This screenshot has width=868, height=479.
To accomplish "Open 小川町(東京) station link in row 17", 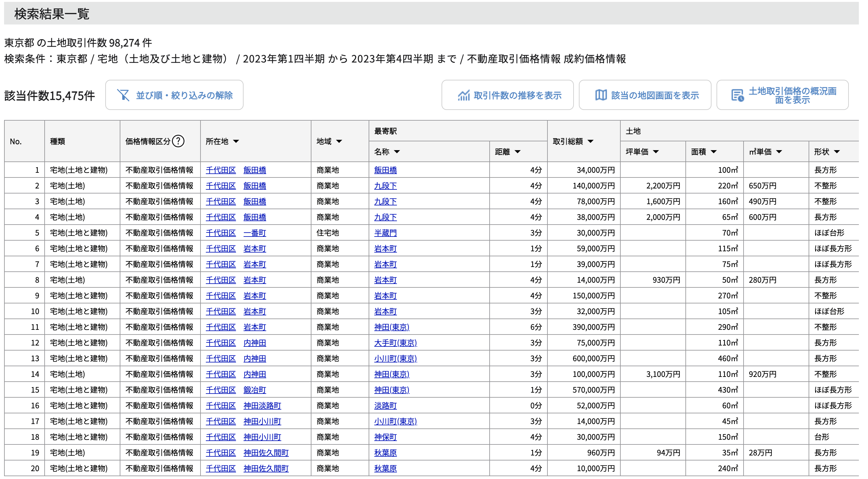I will [x=396, y=422].
